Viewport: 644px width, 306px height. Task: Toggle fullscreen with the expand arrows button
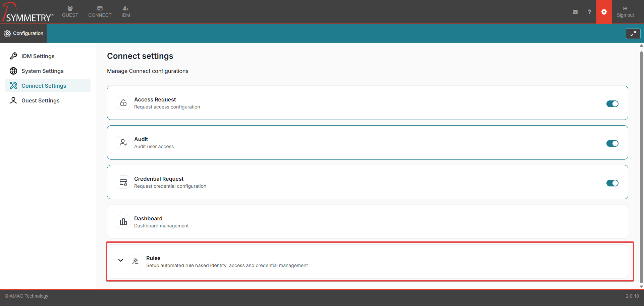pos(633,34)
